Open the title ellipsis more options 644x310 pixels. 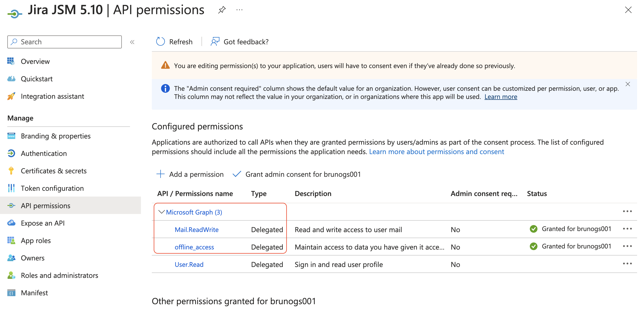click(x=239, y=10)
